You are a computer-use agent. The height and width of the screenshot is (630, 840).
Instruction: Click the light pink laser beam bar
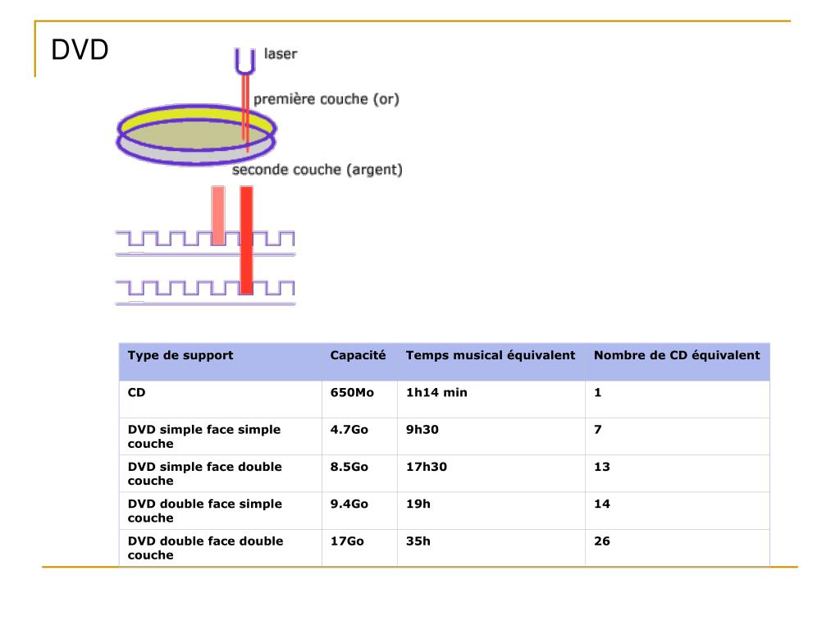[x=218, y=216]
